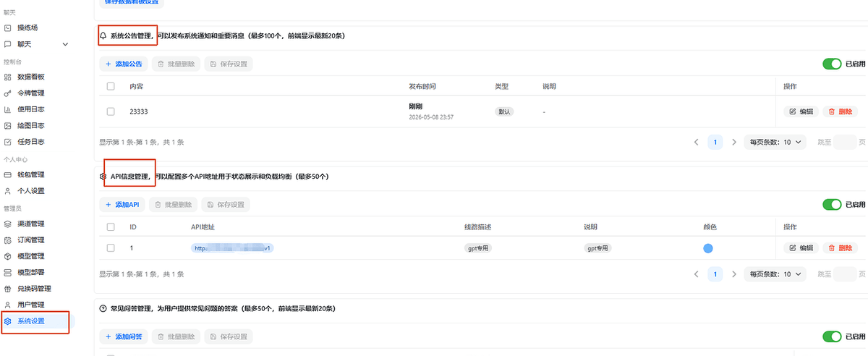Click the 线路描述 column header

[x=477, y=227]
